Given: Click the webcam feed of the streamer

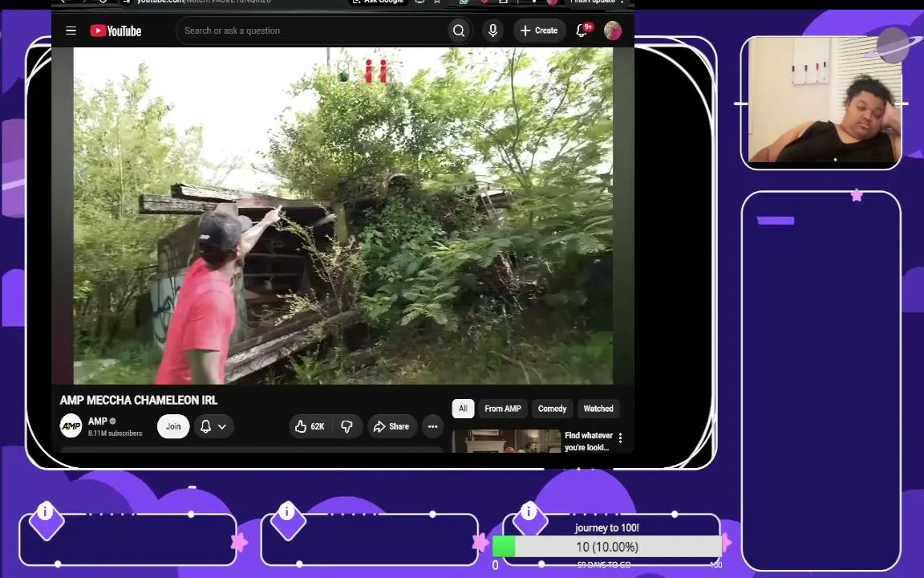Looking at the screenshot, I should [824, 99].
